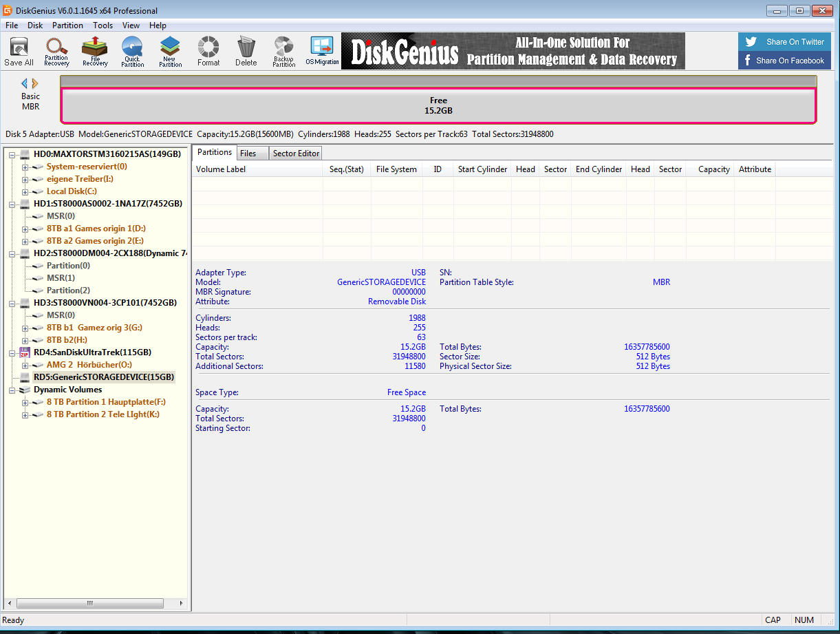The width and height of the screenshot is (840, 634).
Task: Collapse the HD0:MAXTORSTM3160215AS node
Action: [x=12, y=154]
